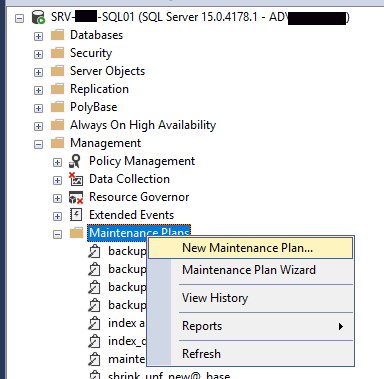The height and width of the screenshot is (379, 384).
Task: Expand the Data Collection node
Action: (x=57, y=180)
